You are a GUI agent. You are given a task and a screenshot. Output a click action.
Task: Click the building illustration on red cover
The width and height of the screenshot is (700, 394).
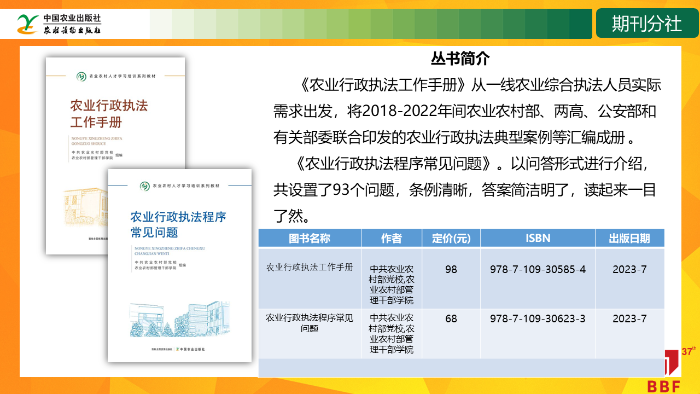pos(85,207)
